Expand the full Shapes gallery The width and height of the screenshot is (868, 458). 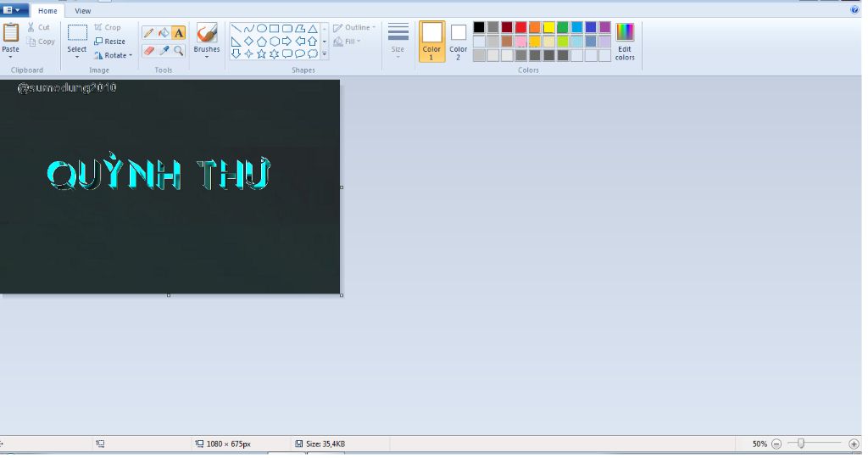click(325, 53)
